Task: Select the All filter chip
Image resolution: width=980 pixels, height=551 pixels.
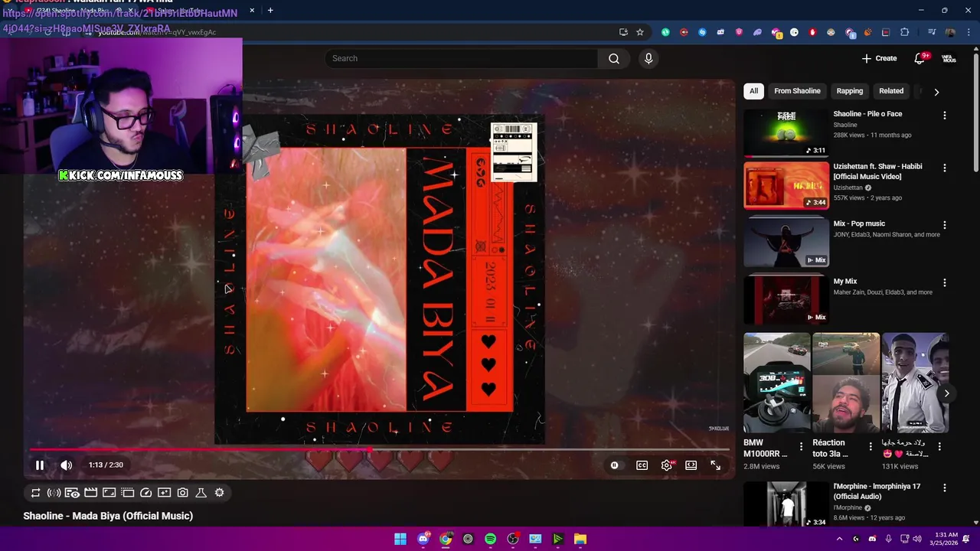Action: click(x=753, y=91)
